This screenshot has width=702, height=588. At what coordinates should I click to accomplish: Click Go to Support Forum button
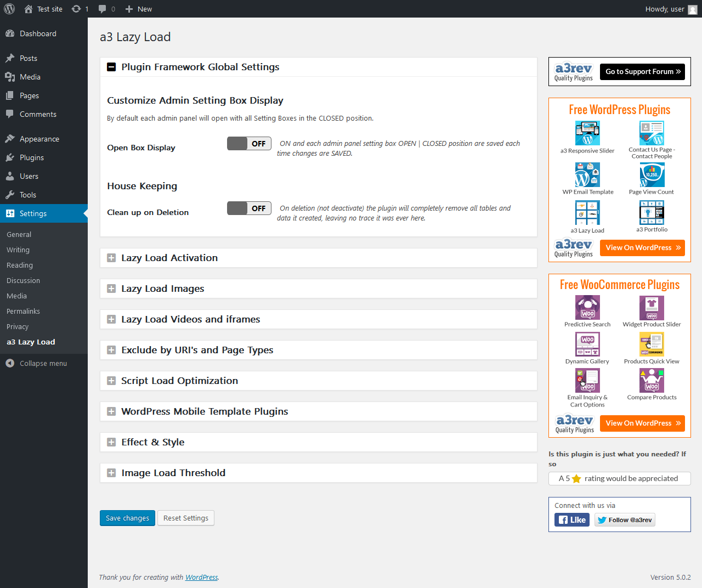coord(643,72)
